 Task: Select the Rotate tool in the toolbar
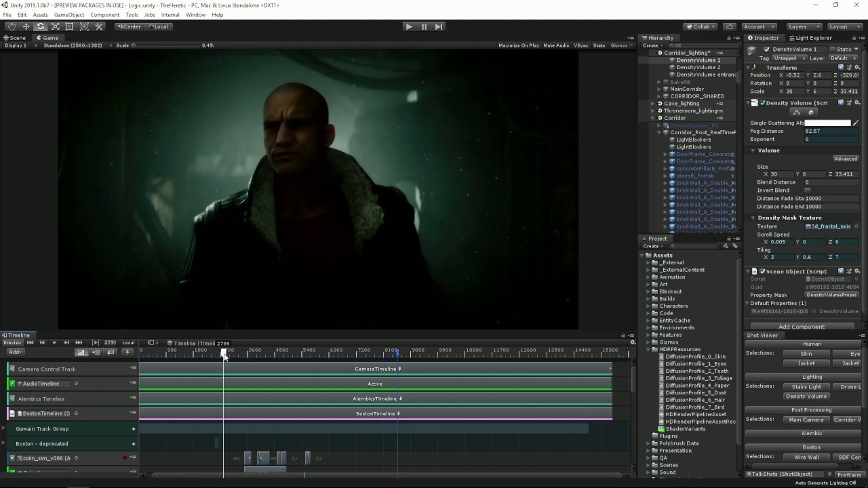coord(41,26)
